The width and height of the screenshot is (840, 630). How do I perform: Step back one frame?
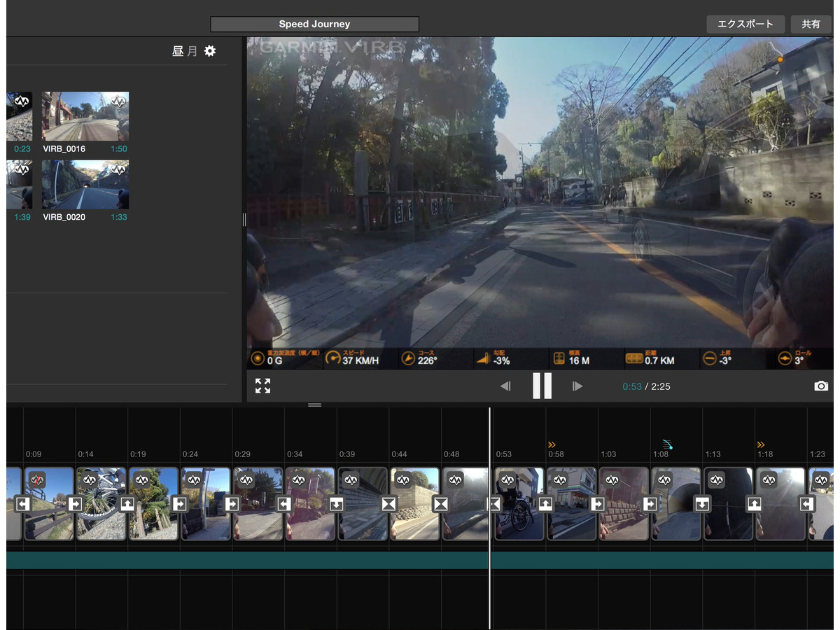505,386
